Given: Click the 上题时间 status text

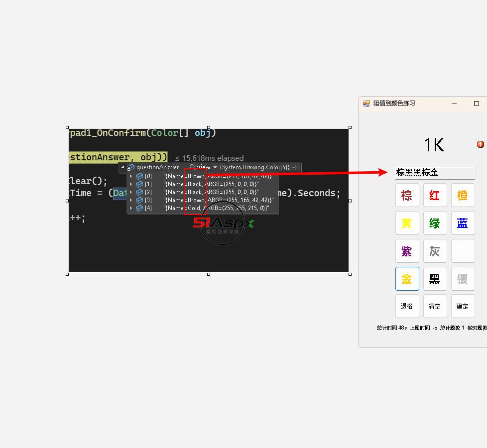Looking at the screenshot, I should pyautogui.click(x=423, y=328).
